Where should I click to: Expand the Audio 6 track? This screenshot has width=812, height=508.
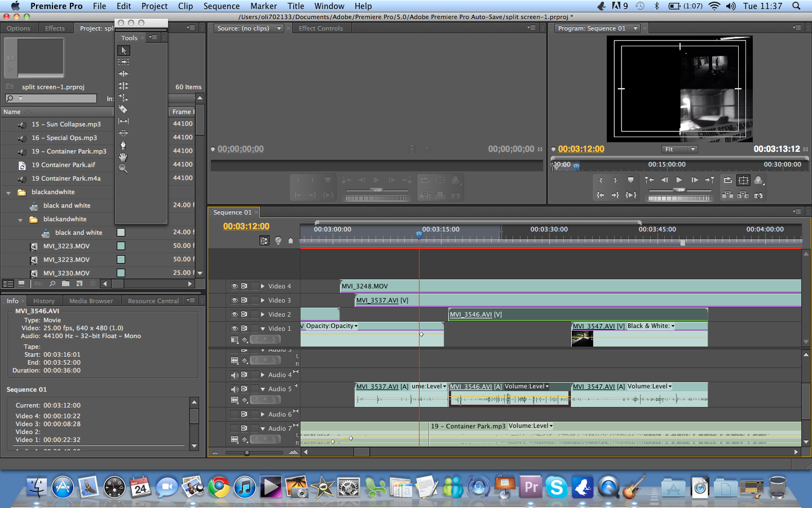click(x=263, y=414)
